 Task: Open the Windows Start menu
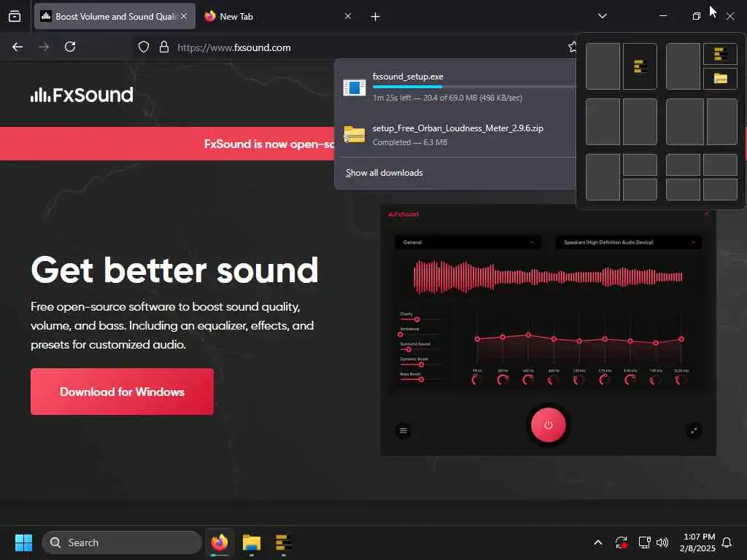pos(23,542)
